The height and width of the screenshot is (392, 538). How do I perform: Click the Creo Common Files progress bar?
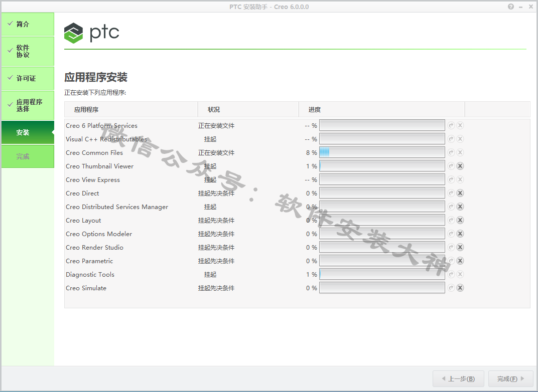[x=382, y=153]
